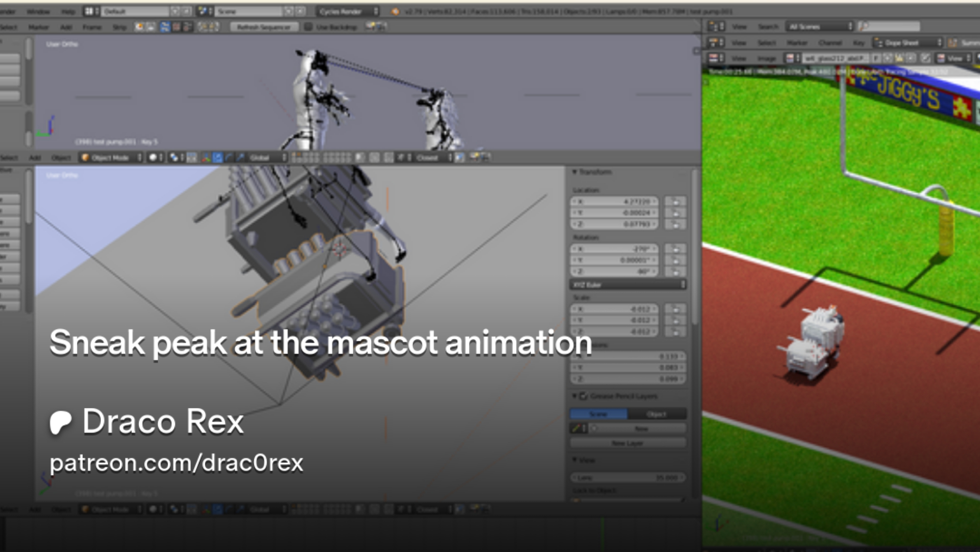Click the New Layer button
This screenshot has height=552, width=980.
pyautogui.click(x=627, y=443)
